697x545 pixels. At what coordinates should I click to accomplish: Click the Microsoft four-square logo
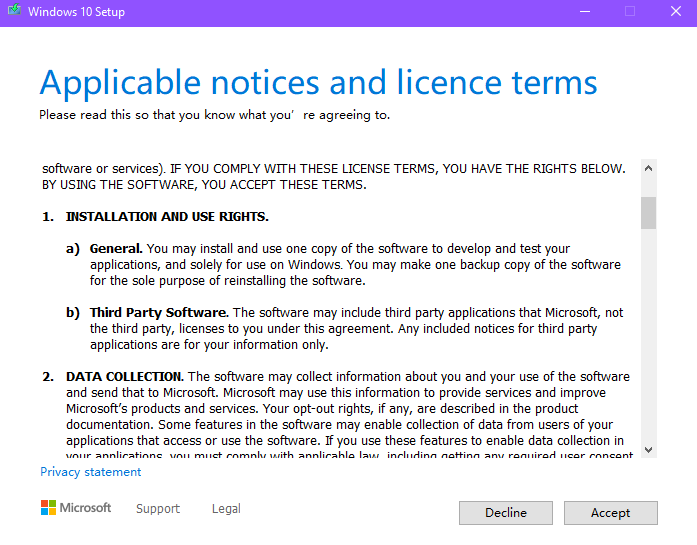tap(49, 508)
